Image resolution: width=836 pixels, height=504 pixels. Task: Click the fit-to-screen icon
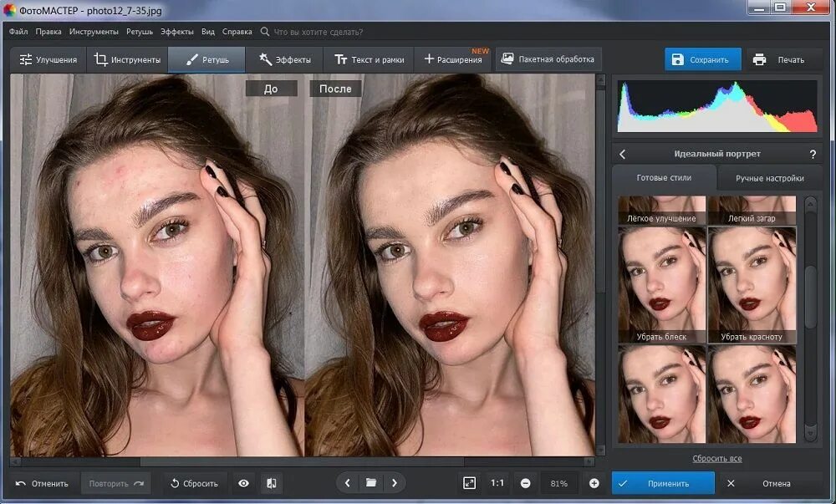[469, 483]
